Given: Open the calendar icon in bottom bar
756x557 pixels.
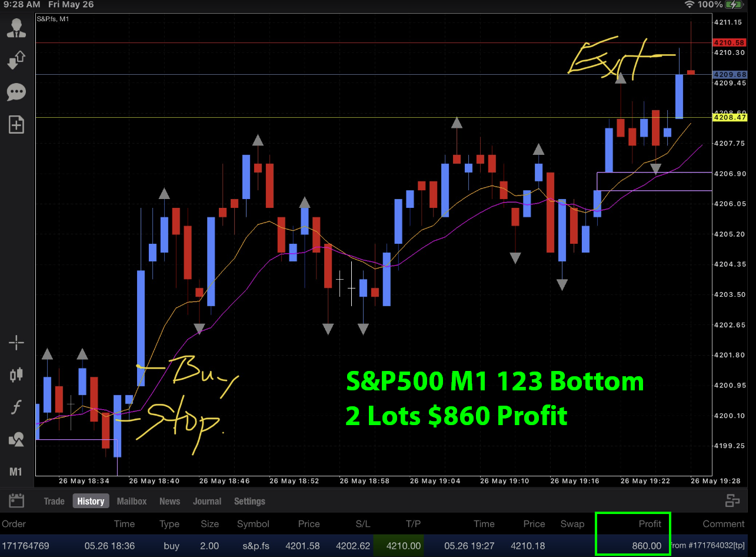Looking at the screenshot, I should click(x=16, y=501).
